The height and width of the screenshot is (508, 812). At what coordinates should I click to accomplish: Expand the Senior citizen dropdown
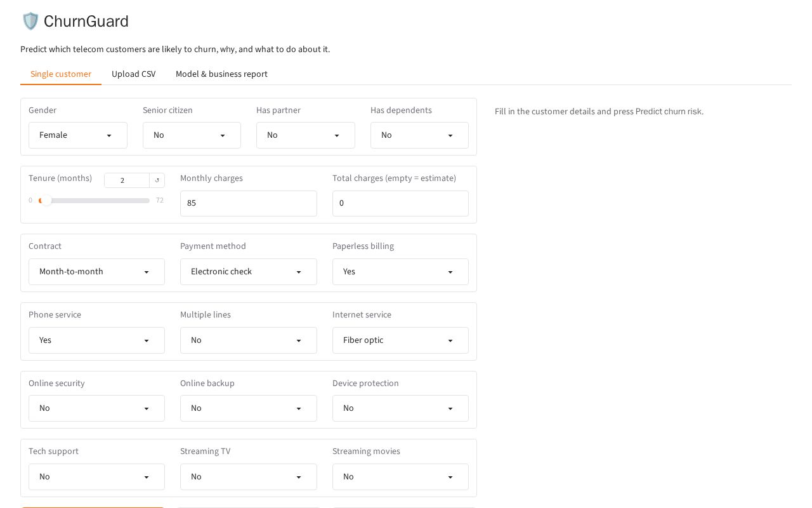click(192, 135)
